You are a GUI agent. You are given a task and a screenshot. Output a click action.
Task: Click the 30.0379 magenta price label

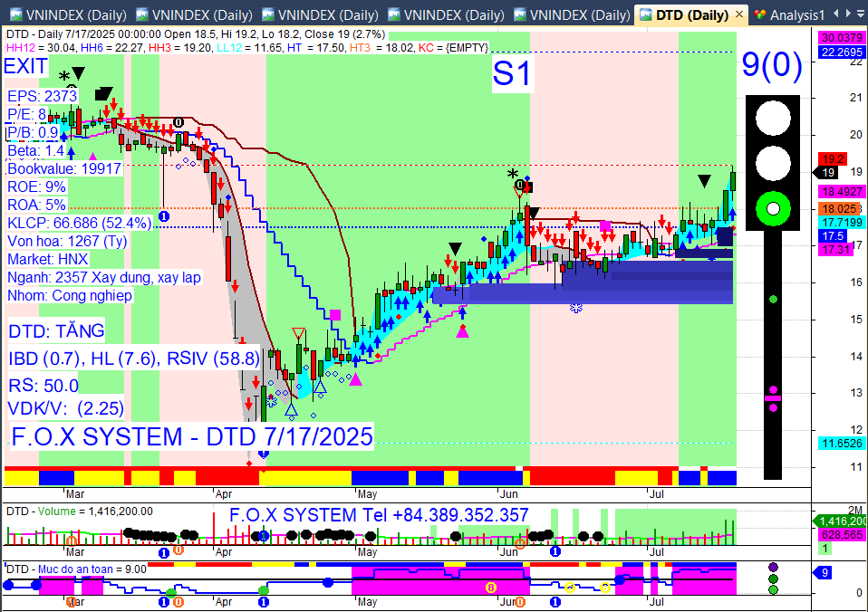pyautogui.click(x=842, y=38)
